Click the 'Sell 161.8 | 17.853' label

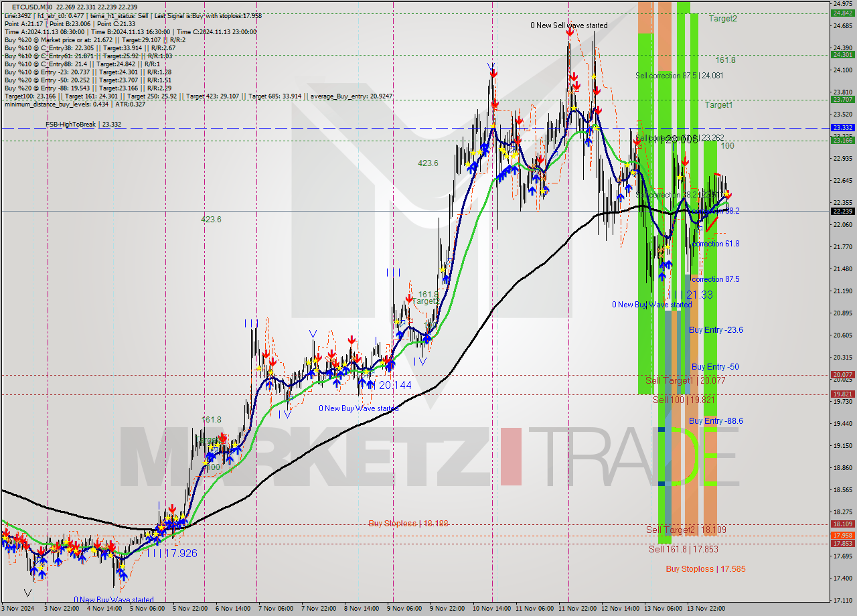pos(684,549)
